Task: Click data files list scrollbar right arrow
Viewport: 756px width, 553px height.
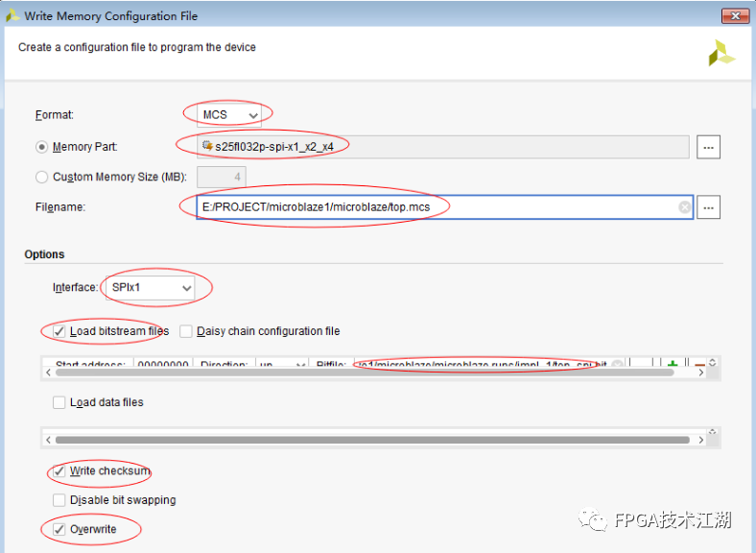Action: 701,440
